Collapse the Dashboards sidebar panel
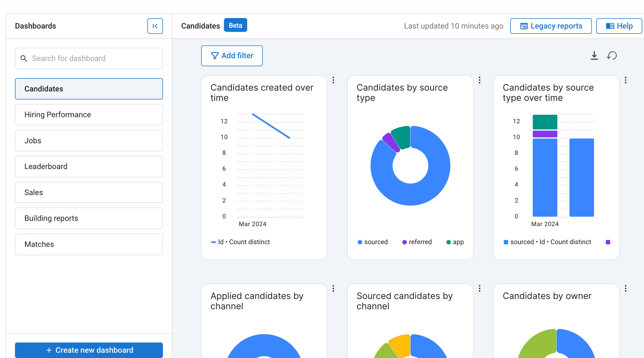This screenshot has height=358, width=644. pos(155,26)
